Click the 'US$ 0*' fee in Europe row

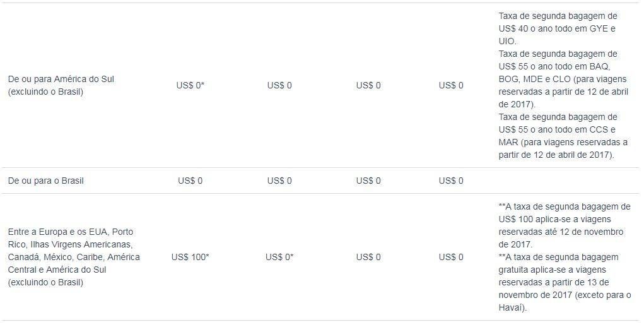(279, 257)
